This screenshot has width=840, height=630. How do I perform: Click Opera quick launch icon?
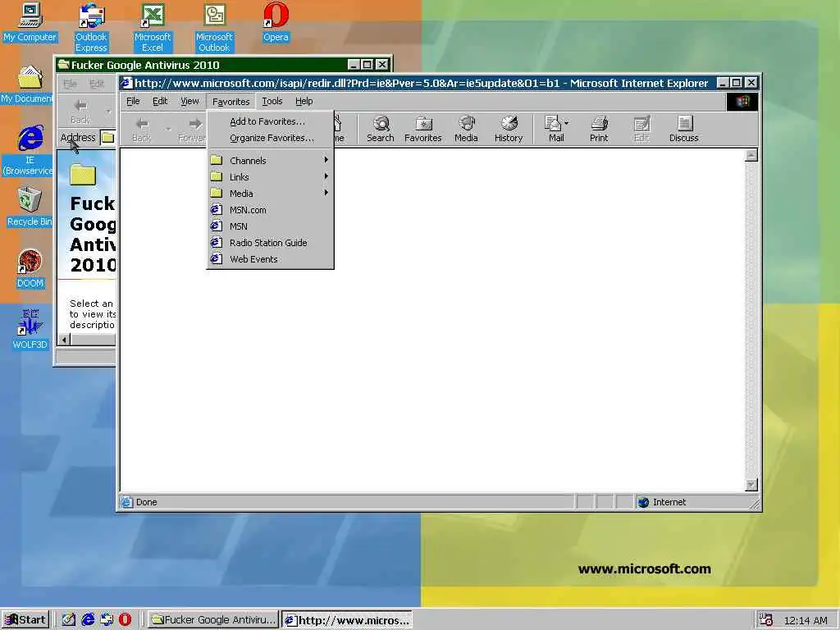click(125, 620)
